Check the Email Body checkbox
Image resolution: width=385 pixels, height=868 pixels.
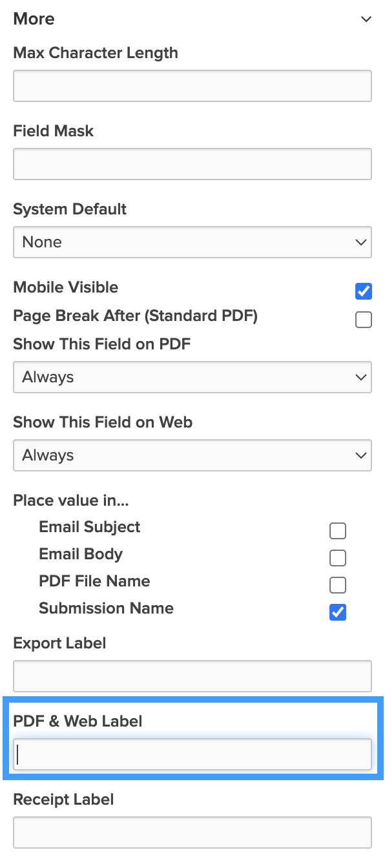click(337, 557)
